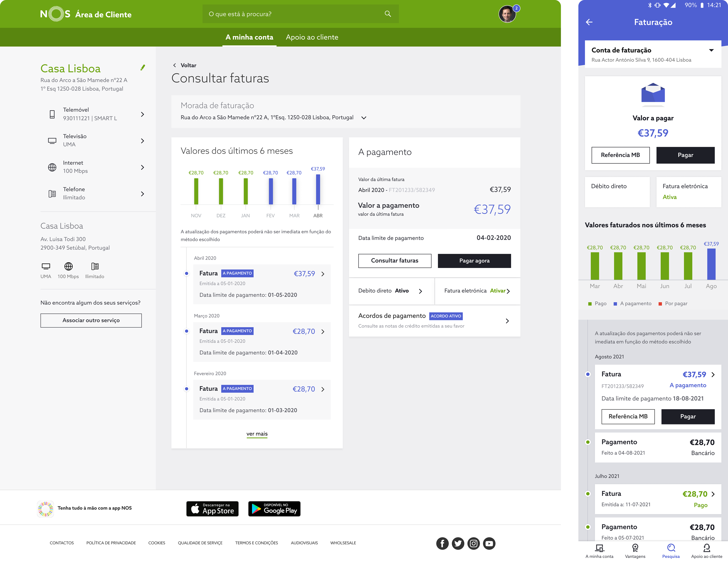Open the Twitter social icon
Viewport: 728px width, 562px height.
(x=458, y=543)
